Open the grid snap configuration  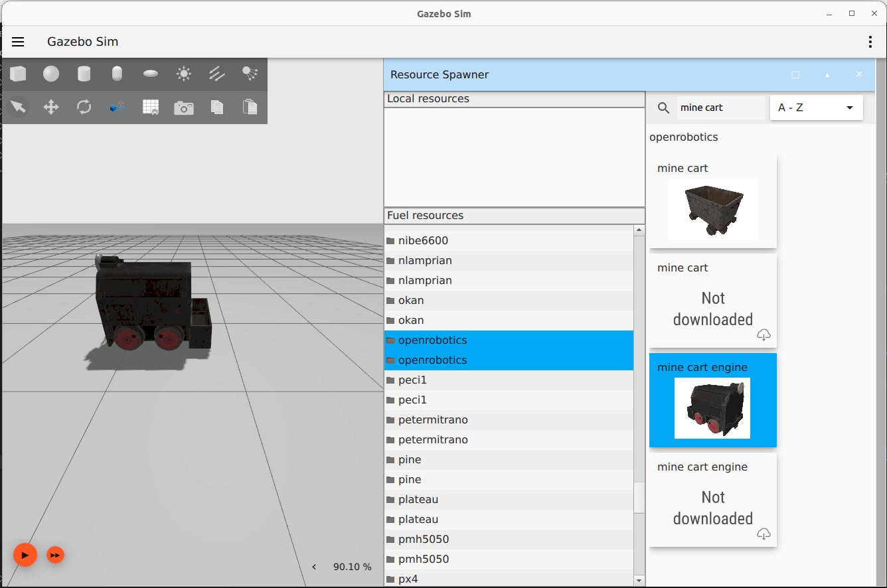tap(151, 107)
